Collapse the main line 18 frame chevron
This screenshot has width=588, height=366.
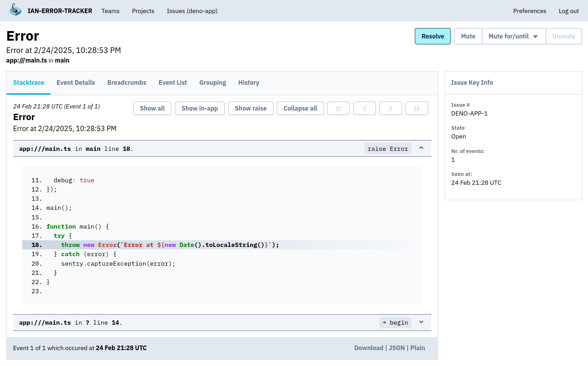click(421, 148)
